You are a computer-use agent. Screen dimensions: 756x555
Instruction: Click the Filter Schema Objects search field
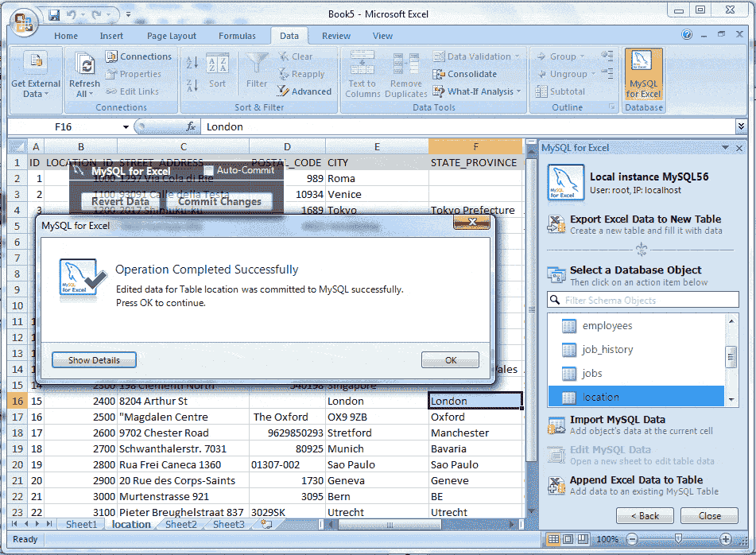point(644,299)
